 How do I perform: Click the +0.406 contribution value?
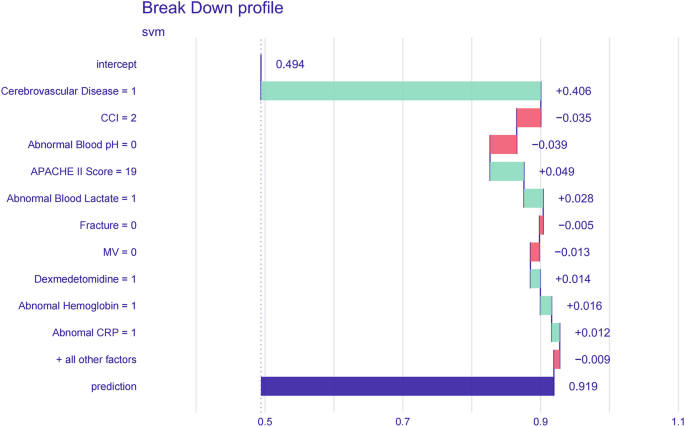pyautogui.click(x=573, y=91)
